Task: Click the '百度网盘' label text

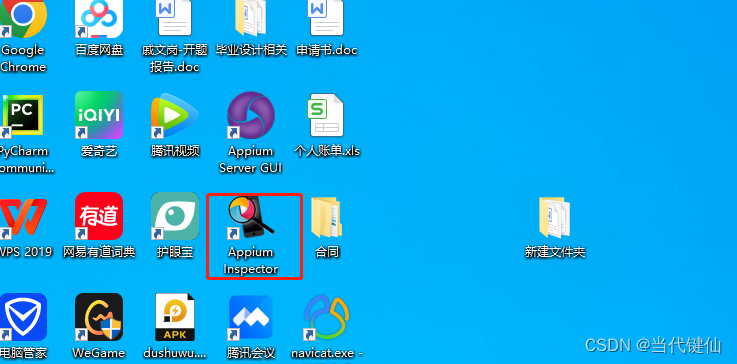Action: 99,50
